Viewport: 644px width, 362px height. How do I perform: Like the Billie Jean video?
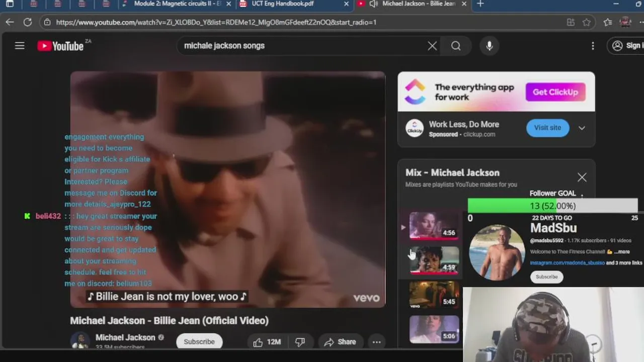(x=267, y=342)
